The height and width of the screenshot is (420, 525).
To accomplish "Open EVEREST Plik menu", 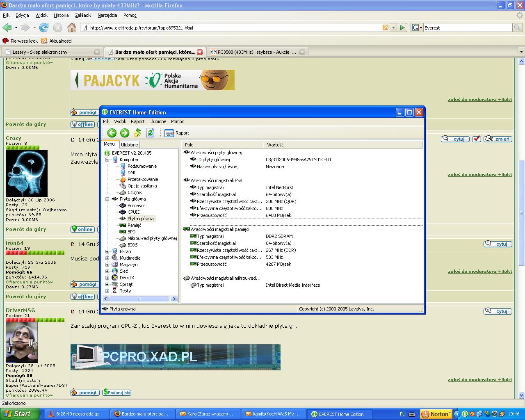I will 106,121.
